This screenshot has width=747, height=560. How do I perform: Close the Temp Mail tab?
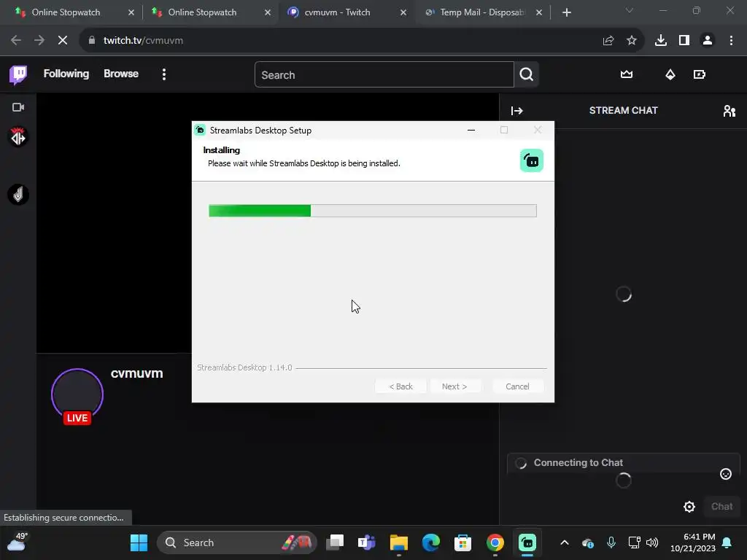coord(539,12)
